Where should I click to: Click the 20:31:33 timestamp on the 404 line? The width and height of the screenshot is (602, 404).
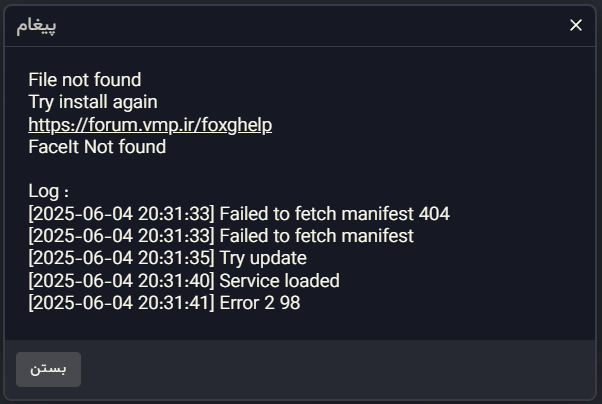click(x=174, y=214)
